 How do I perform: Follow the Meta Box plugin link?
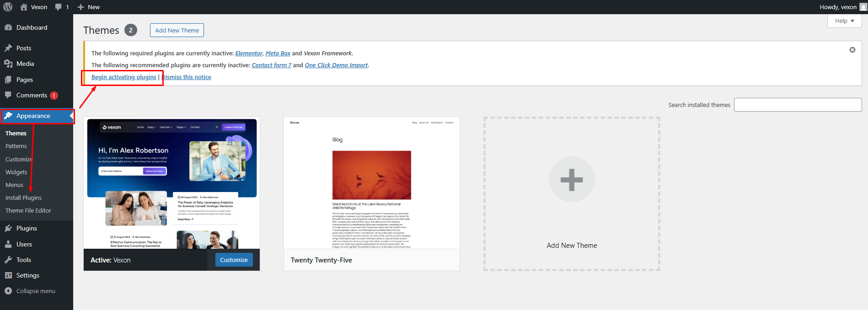(x=278, y=53)
